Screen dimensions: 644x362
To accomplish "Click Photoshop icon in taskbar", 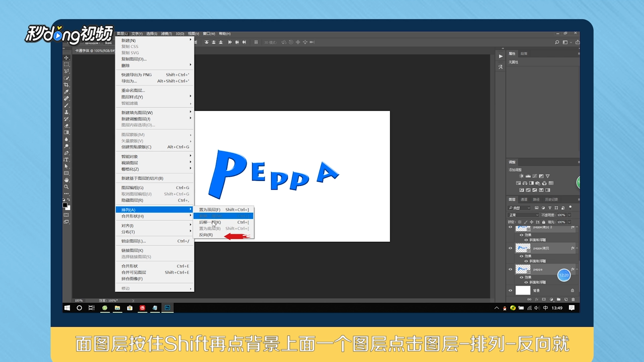I will pos(167,308).
